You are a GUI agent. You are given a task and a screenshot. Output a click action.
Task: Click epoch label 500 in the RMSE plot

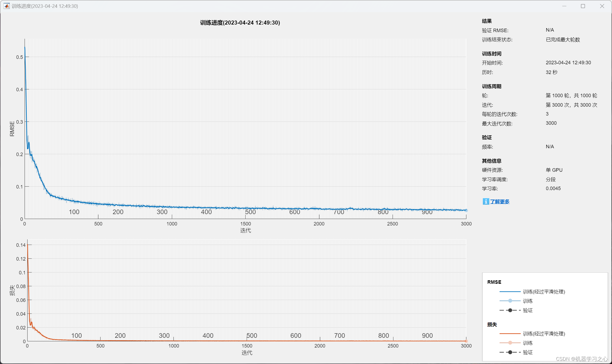250,212
